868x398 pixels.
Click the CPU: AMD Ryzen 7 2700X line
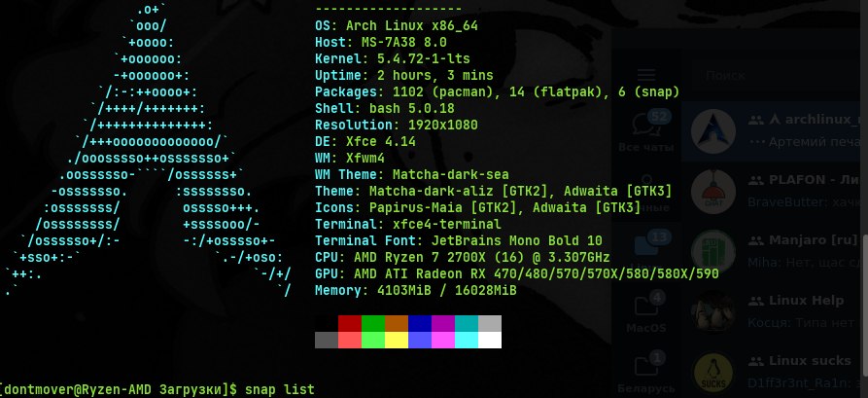coord(463,258)
